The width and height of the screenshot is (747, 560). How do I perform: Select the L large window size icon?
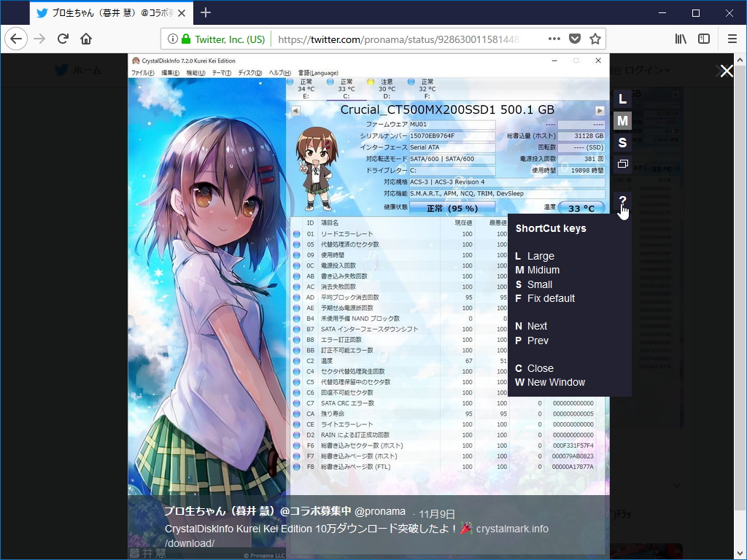622,98
